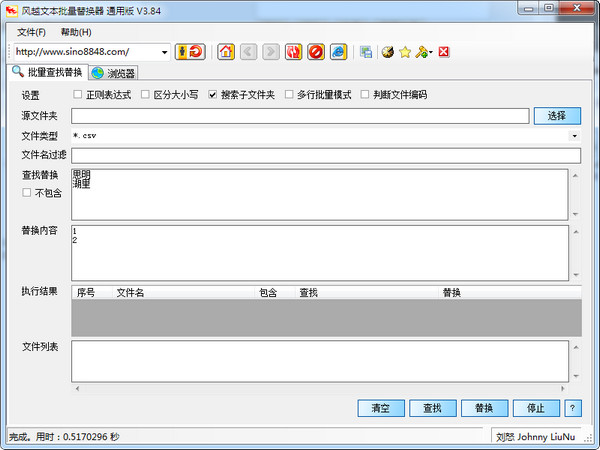This screenshot has height=450, width=600.
Task: Click inside the 查找替换 text area
Action: click(x=320, y=195)
